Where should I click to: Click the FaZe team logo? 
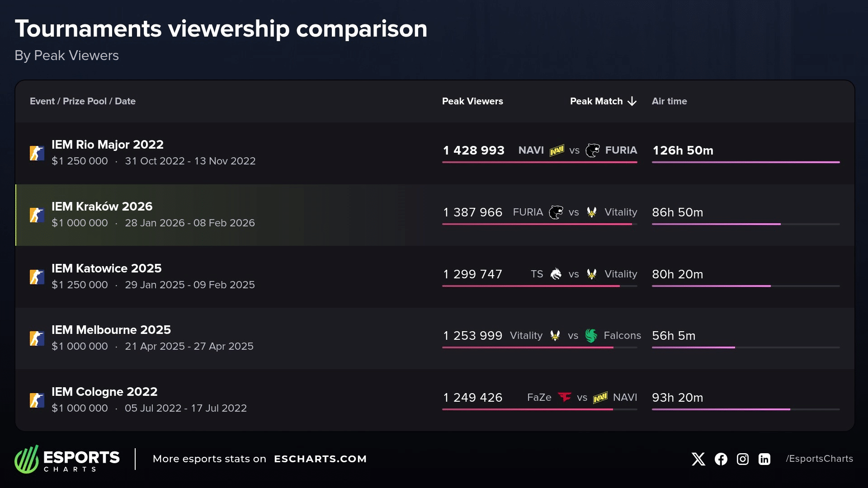(x=564, y=397)
